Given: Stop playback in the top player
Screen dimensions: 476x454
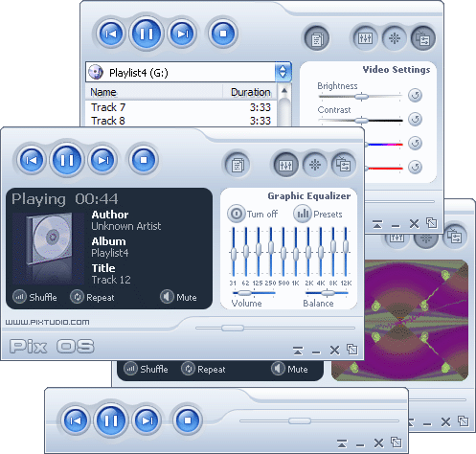Looking at the screenshot, I should [223, 34].
